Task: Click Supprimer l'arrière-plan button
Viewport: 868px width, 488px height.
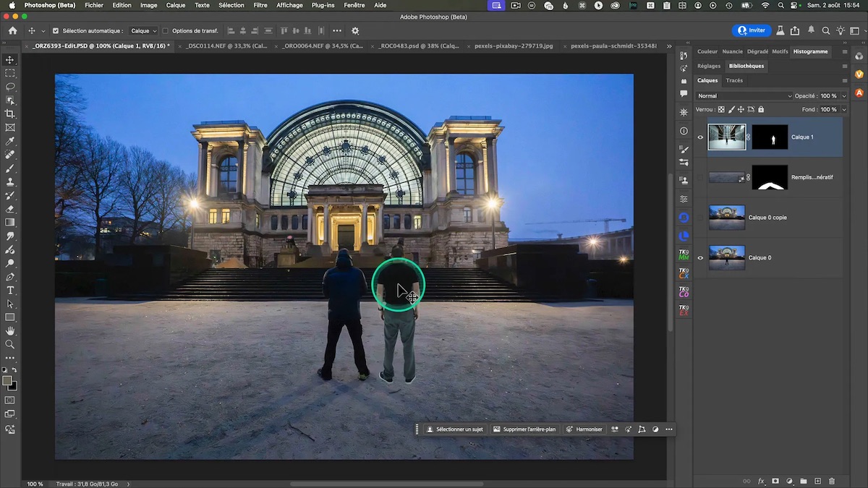Action: point(524,429)
